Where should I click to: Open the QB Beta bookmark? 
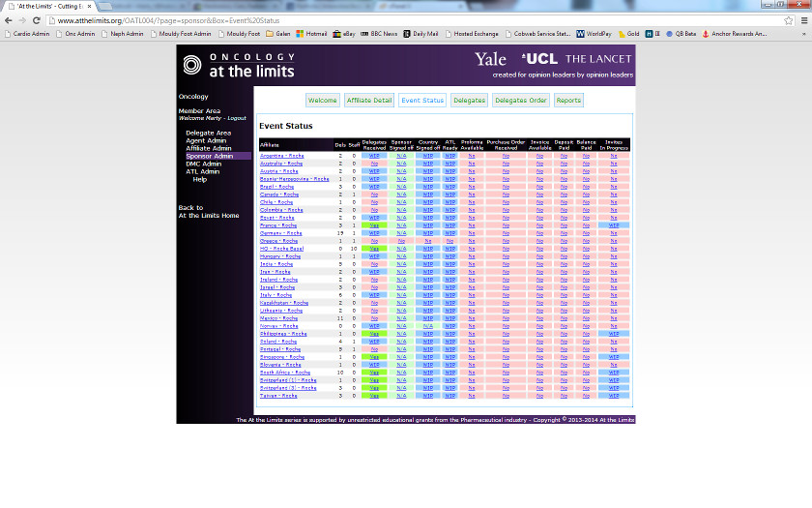point(681,34)
